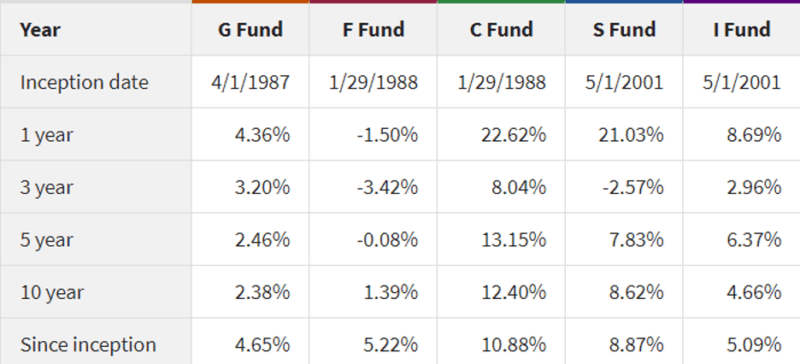Click the Year header cell

click(40, 30)
